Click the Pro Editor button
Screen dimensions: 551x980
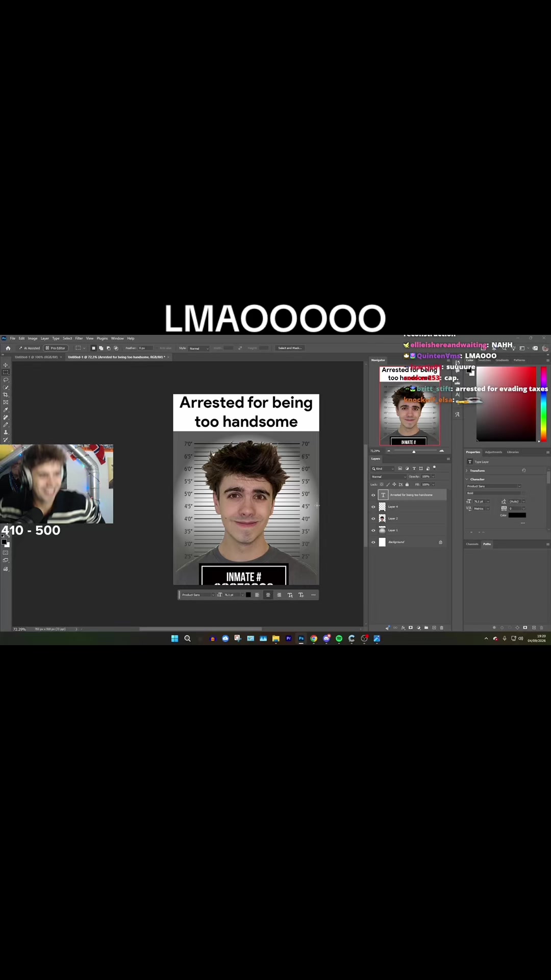pos(56,348)
